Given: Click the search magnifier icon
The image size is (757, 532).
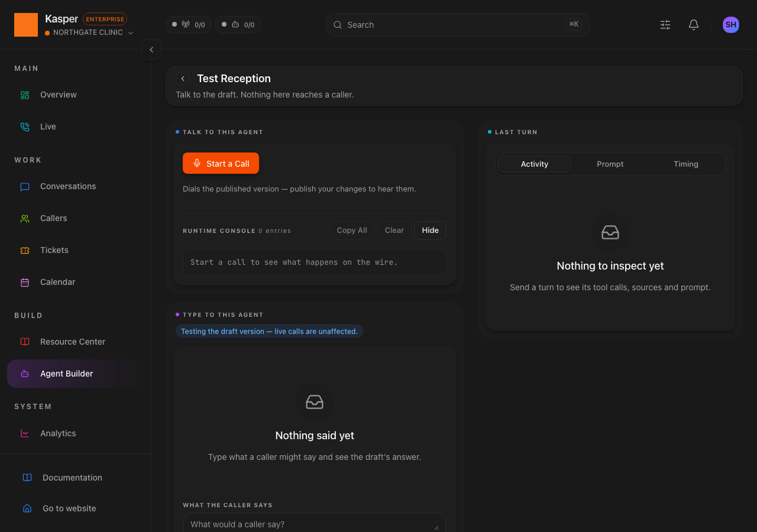Looking at the screenshot, I should coord(338,25).
